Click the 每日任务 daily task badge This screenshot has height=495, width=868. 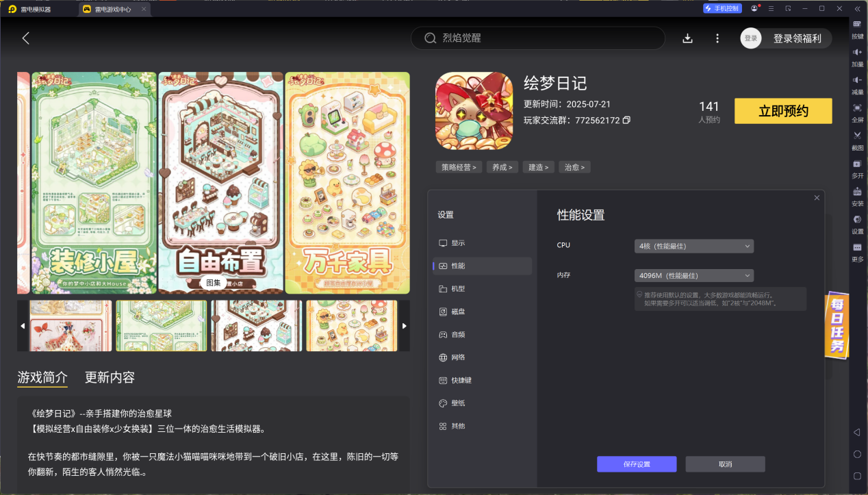[837, 327]
